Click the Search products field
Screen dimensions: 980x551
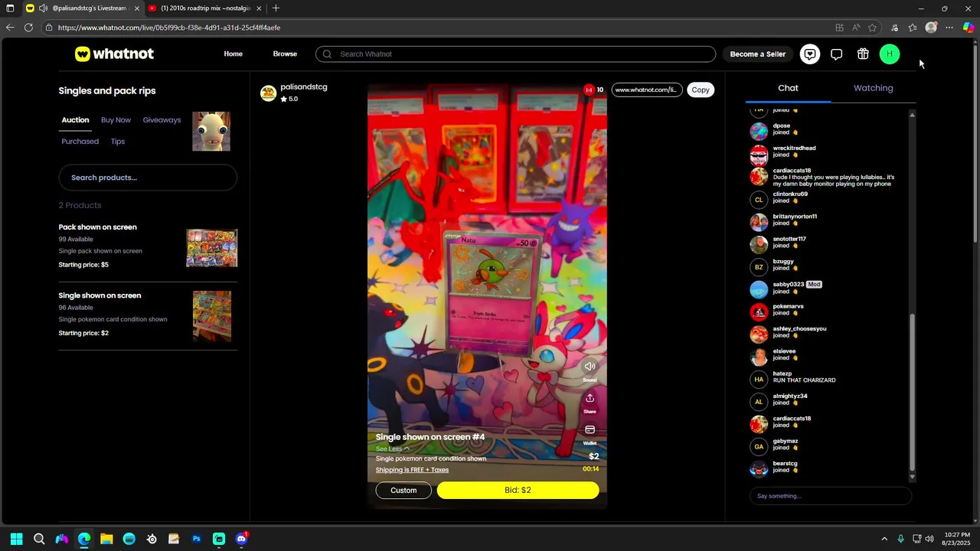(148, 178)
